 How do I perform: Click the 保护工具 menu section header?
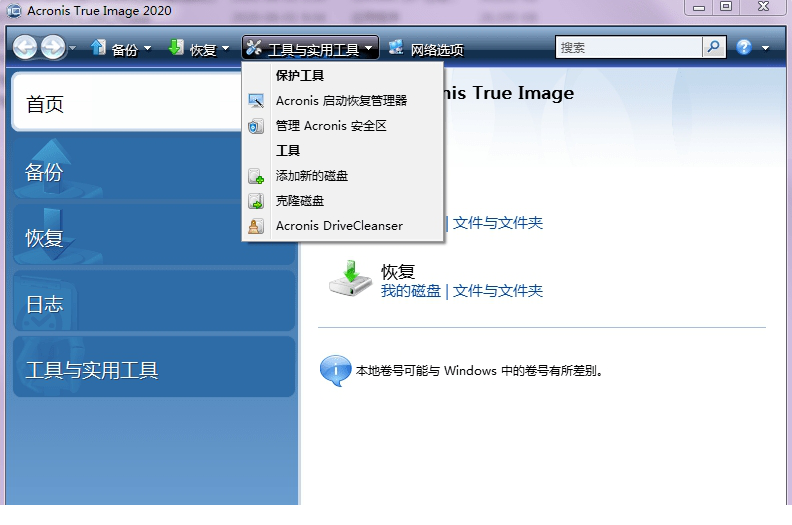[300, 76]
